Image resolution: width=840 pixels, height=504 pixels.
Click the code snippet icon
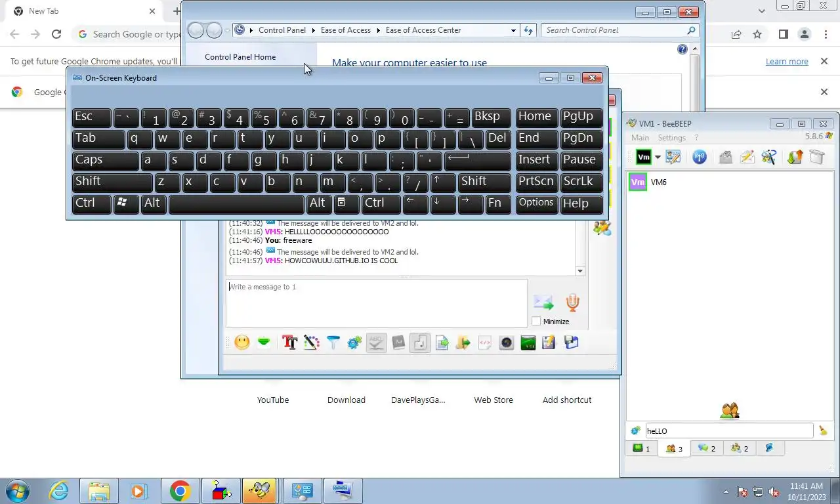pyautogui.click(x=485, y=343)
